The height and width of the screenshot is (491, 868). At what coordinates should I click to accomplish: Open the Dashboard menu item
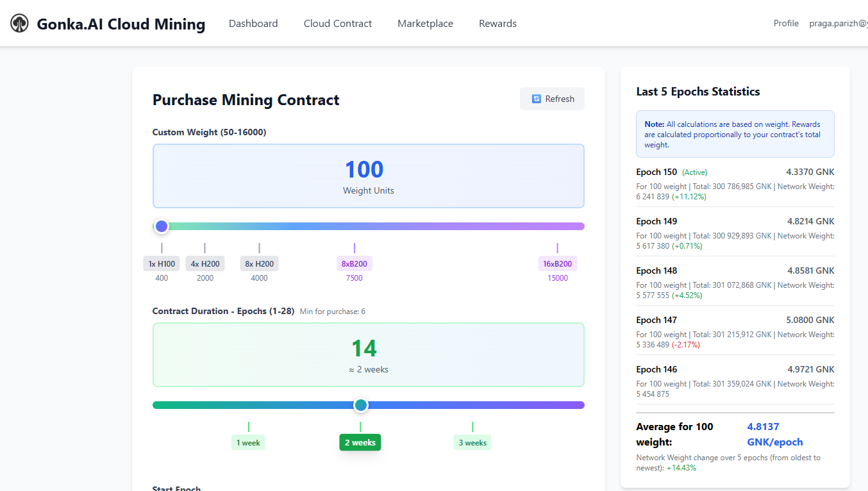tap(253, 24)
